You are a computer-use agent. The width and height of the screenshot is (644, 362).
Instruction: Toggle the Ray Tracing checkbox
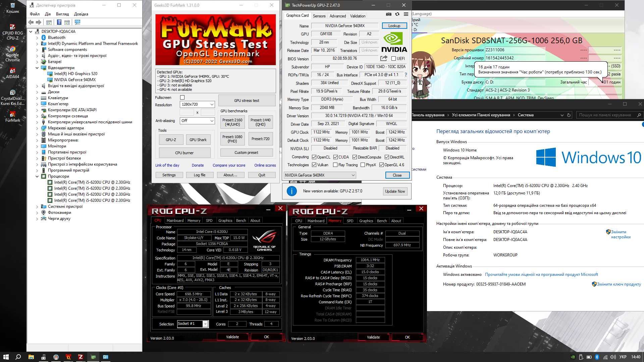click(x=335, y=165)
